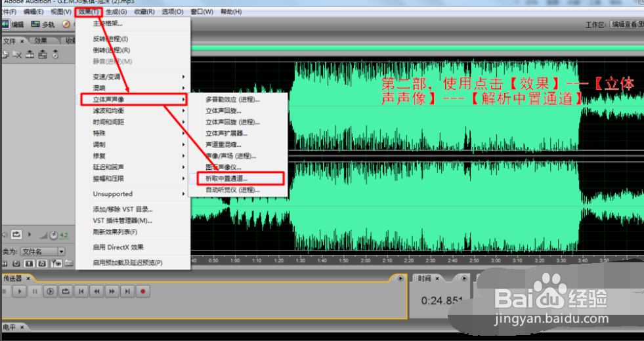
Task: Play the file preview with small arrow
Action: click(30, 234)
